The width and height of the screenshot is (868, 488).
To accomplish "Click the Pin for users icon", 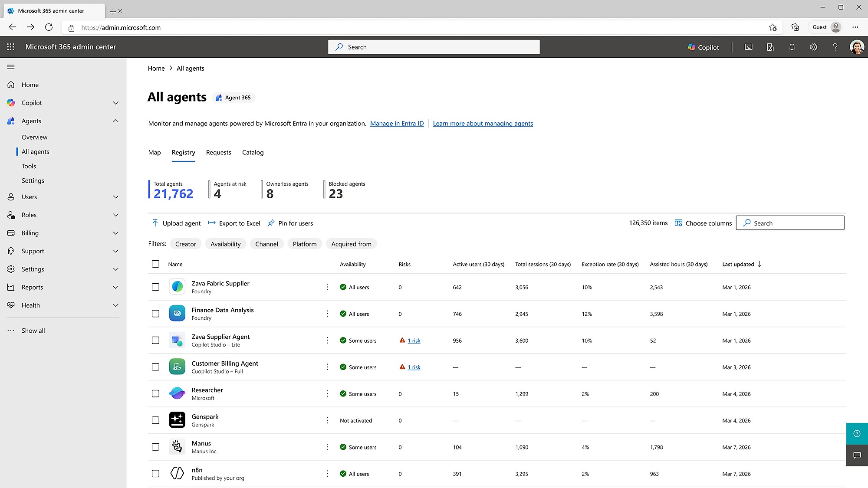I will (x=271, y=223).
